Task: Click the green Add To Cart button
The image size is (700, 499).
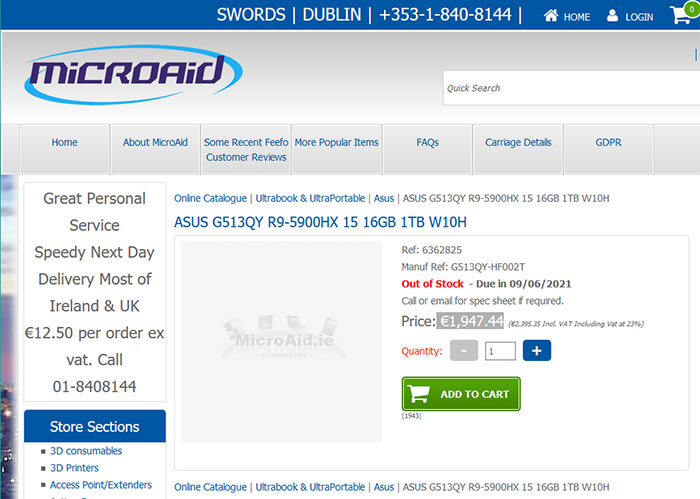Action: click(461, 394)
